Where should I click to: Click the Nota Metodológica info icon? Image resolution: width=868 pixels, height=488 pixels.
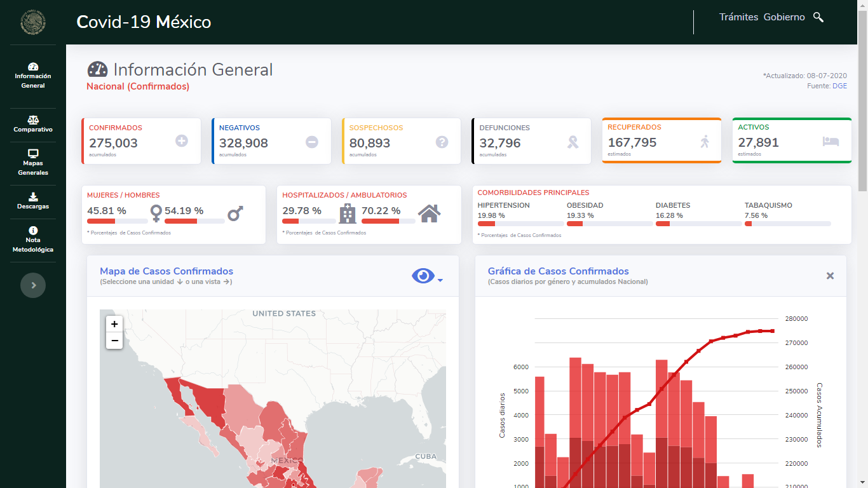(33, 230)
